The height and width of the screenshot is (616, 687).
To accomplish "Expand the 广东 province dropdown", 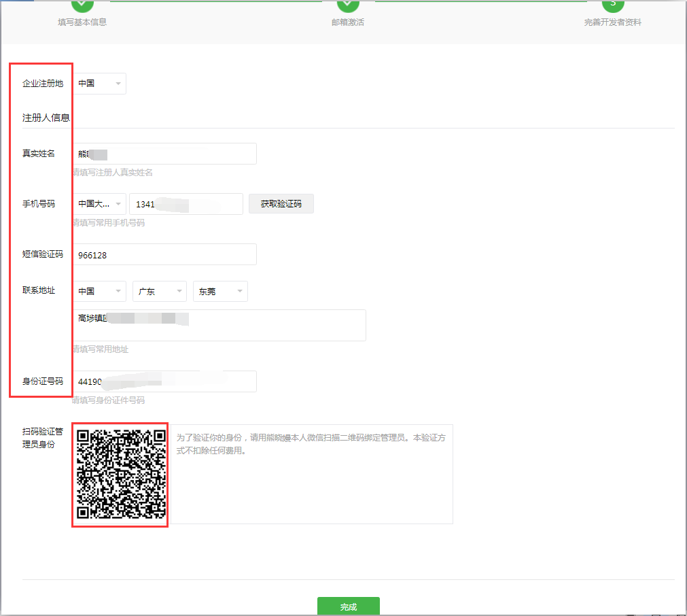I will pyautogui.click(x=160, y=291).
